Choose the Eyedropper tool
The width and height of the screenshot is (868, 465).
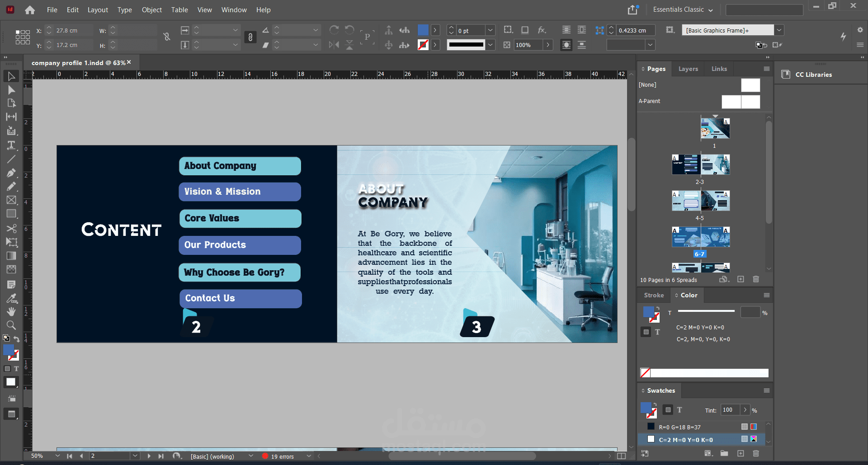click(11, 298)
